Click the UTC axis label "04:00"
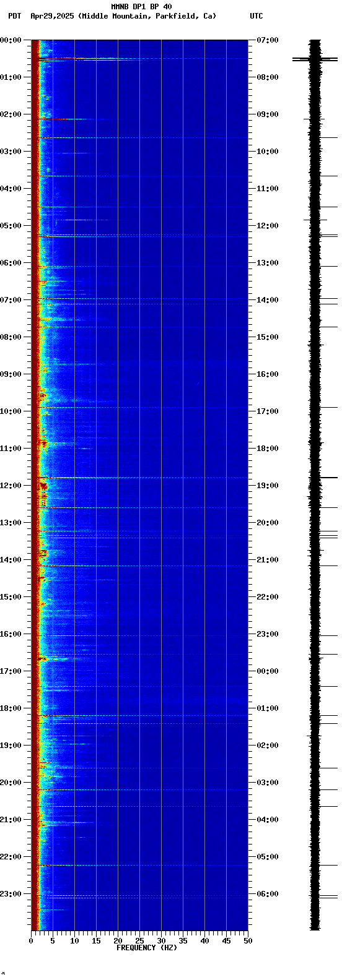The image size is (342, 980). point(267,820)
